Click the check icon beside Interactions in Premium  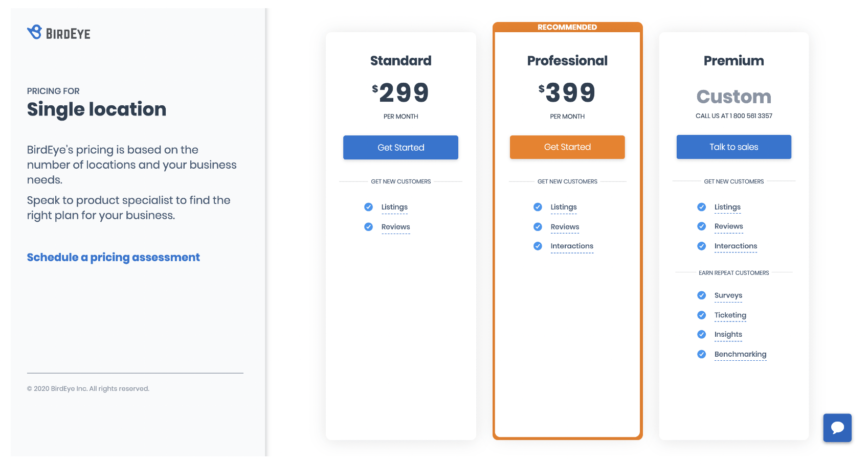(x=701, y=246)
